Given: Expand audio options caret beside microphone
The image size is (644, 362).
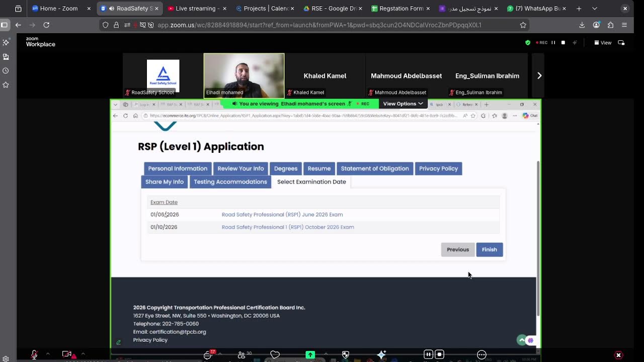Looking at the screenshot, I should [x=48, y=354].
